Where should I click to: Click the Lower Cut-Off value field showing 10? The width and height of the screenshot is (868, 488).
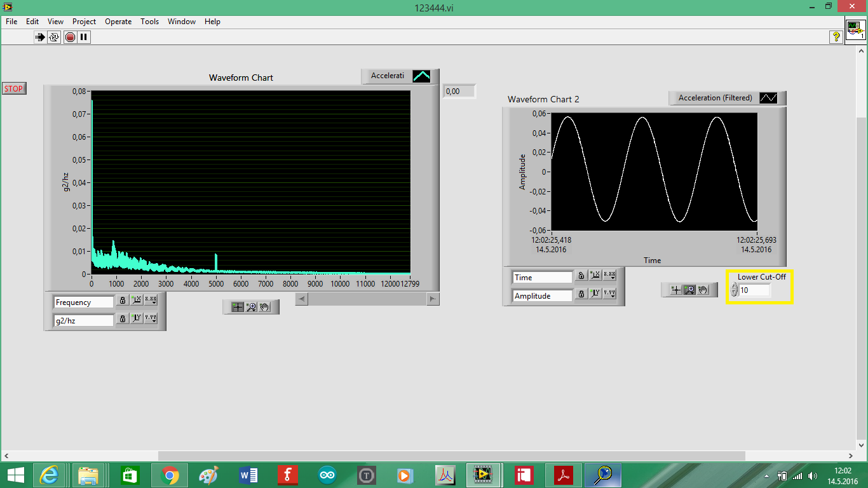point(754,290)
